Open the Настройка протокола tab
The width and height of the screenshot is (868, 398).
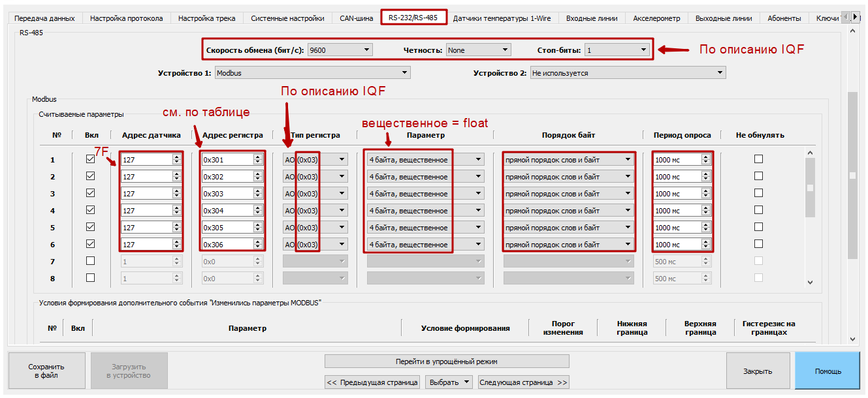click(x=126, y=18)
